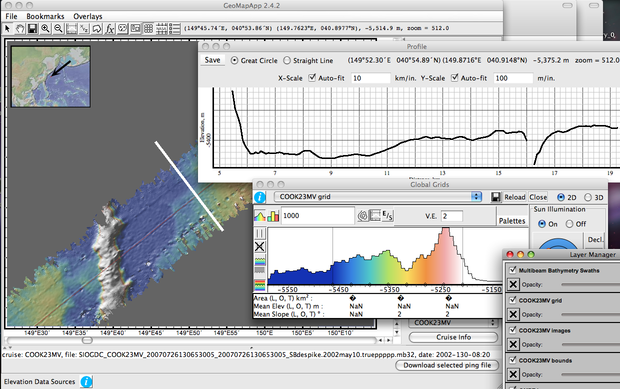Click the Download selected ping file button

tap(447, 365)
